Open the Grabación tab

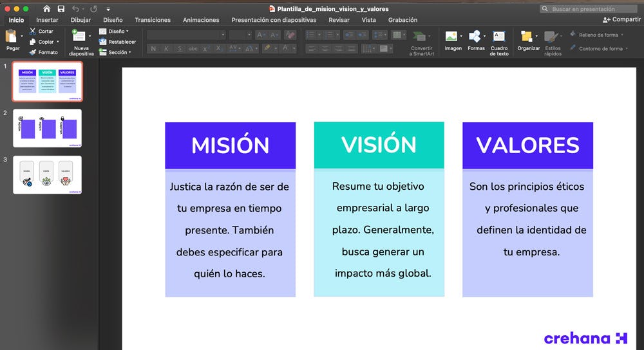[x=402, y=20]
